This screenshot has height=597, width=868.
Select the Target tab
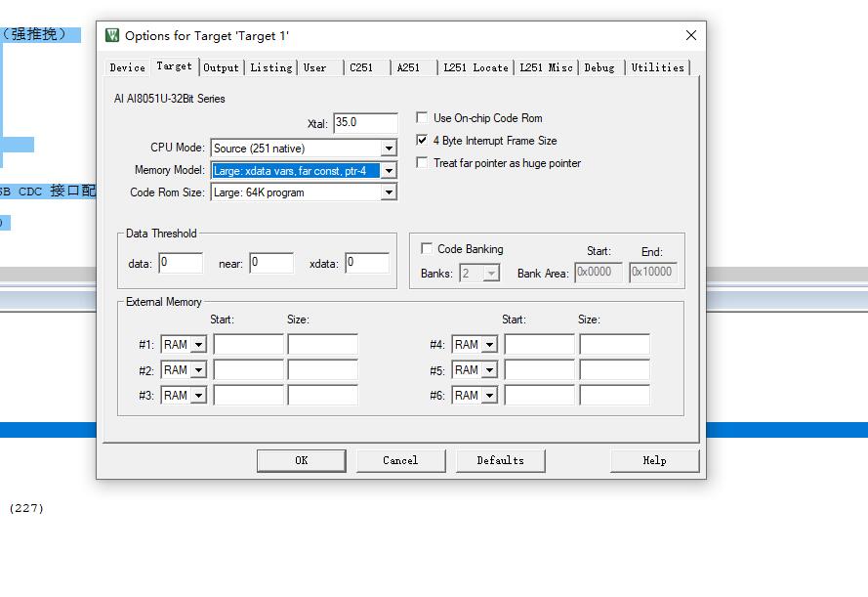coord(175,66)
